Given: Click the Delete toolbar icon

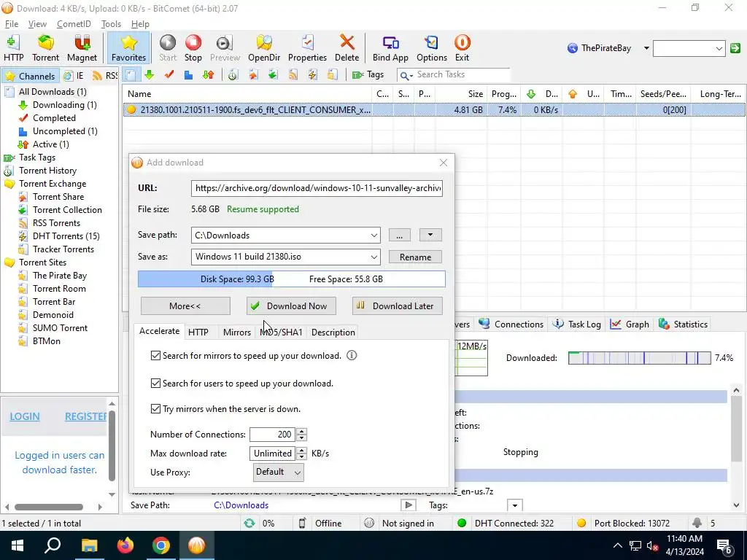Looking at the screenshot, I should point(347,48).
